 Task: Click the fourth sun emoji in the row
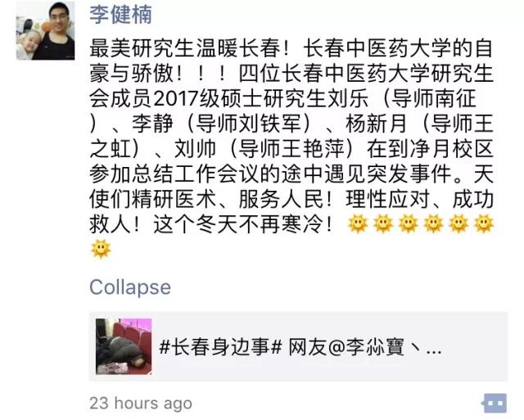click(433, 224)
